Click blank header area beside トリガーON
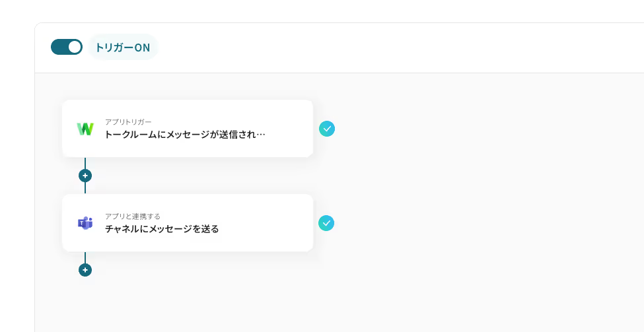 pos(396,48)
